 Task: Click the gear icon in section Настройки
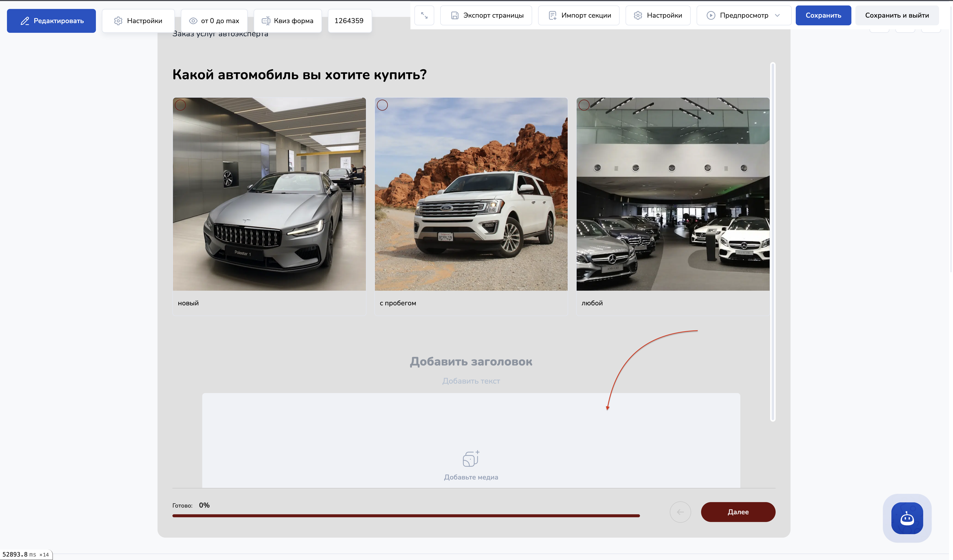pos(118,21)
